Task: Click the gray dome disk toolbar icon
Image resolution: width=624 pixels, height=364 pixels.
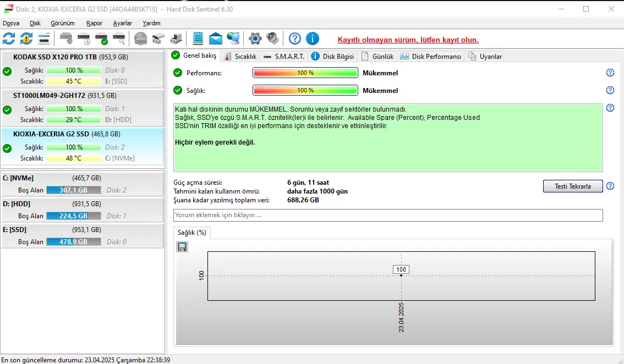Action: click(x=140, y=38)
